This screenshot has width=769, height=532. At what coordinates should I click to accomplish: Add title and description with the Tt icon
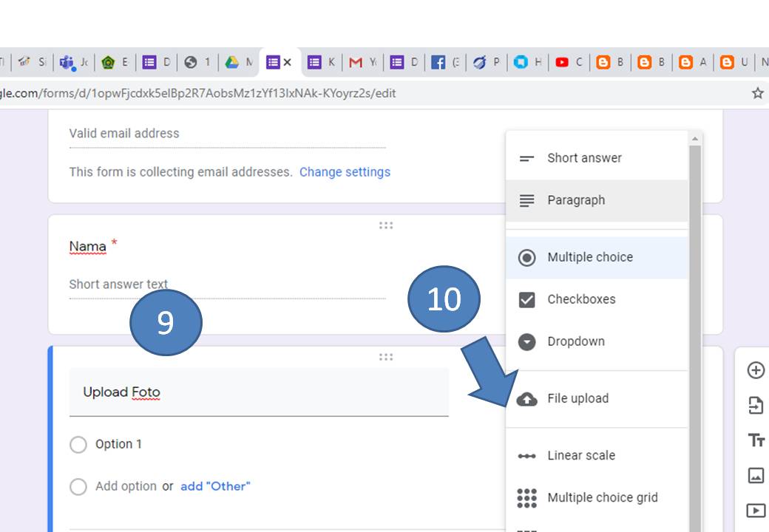point(756,440)
